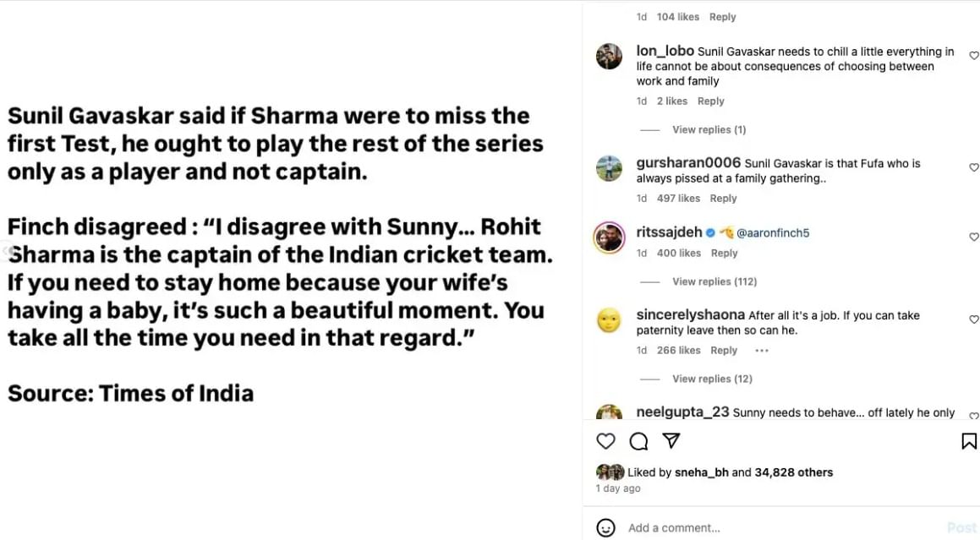Open the @aaronfinch5 mention link
This screenshot has width=980, height=540.
[x=773, y=233]
